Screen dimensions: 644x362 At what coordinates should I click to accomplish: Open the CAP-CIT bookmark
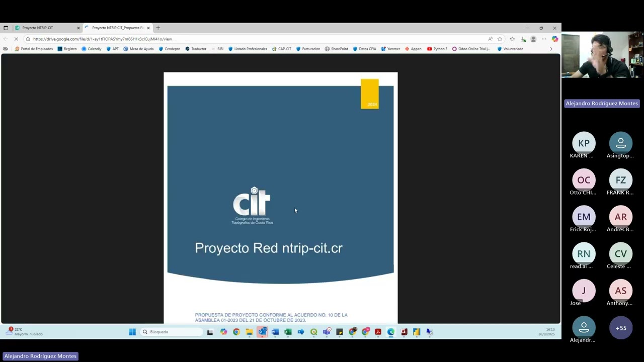281,49
